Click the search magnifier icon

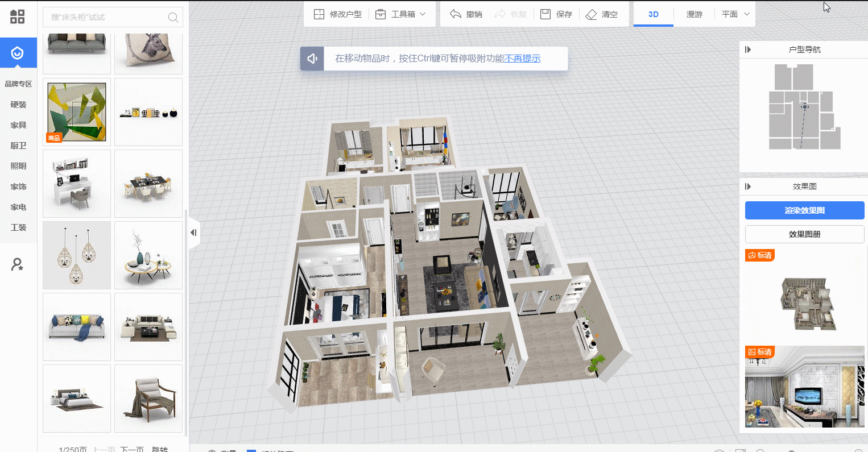pos(173,18)
